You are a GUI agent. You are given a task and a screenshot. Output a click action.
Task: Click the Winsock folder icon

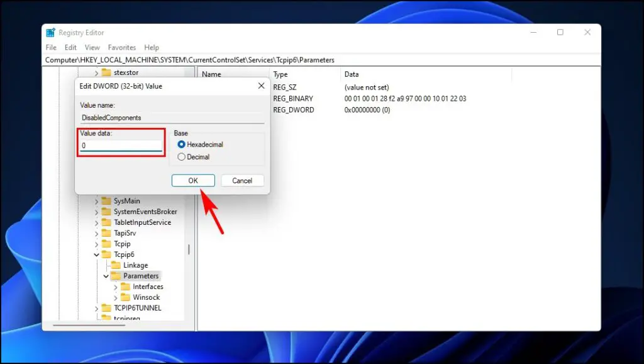(x=125, y=297)
